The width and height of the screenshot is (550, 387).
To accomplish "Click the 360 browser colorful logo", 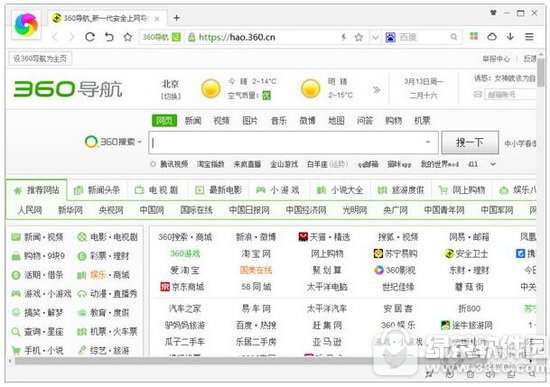I will (x=26, y=25).
